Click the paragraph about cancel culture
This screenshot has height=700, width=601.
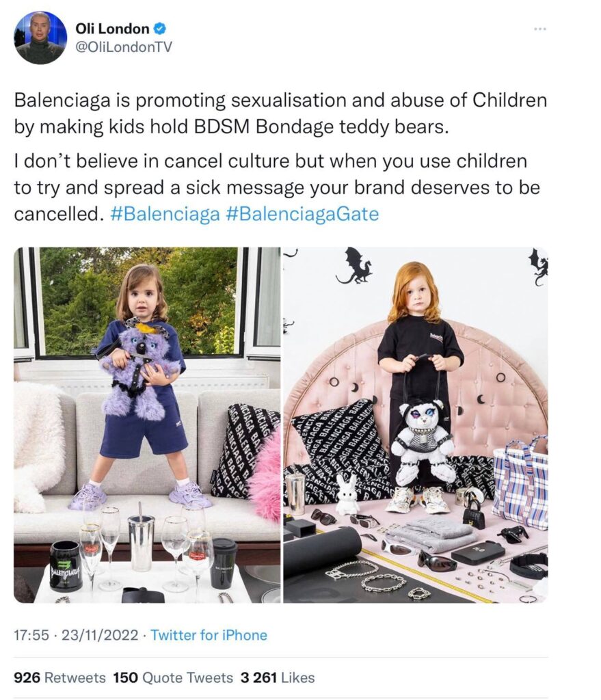point(277,187)
